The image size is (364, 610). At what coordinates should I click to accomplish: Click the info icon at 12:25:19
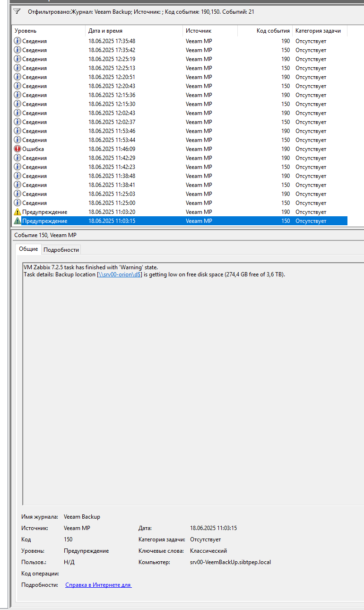pyautogui.click(x=17, y=59)
